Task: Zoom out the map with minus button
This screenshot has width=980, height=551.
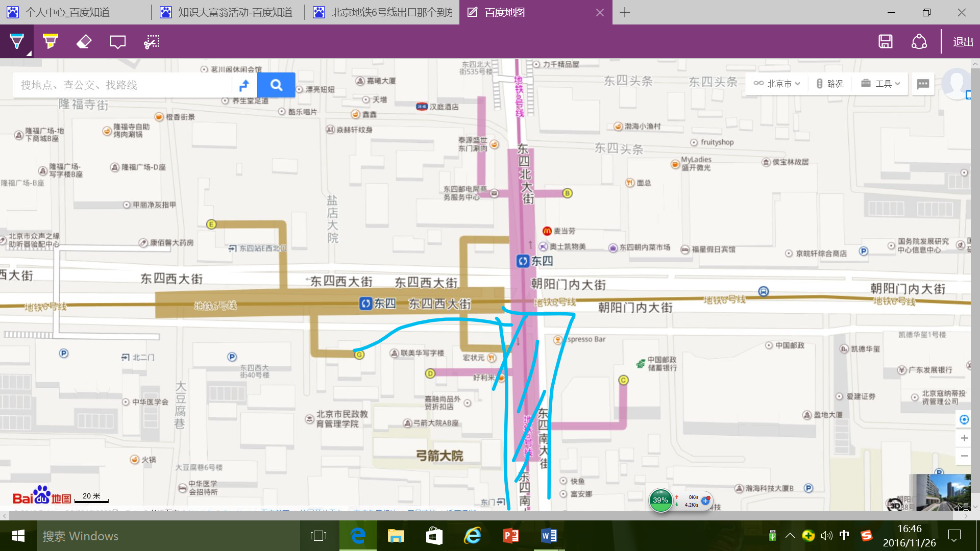Action: pos(964,456)
